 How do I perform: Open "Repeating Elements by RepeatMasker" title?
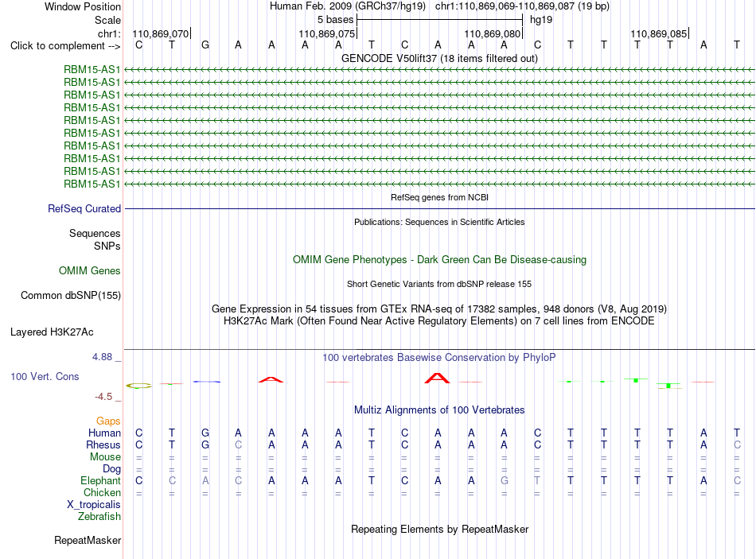(439, 529)
